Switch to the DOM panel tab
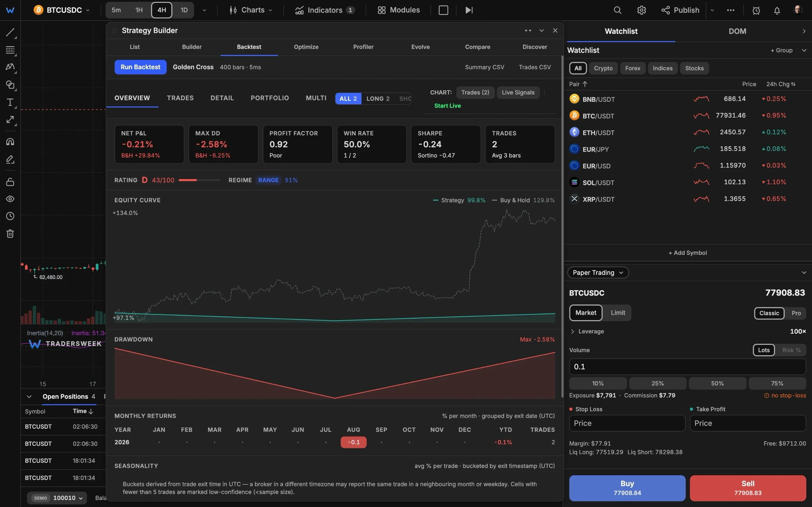Screen dimensions: 812x507 [737, 31]
